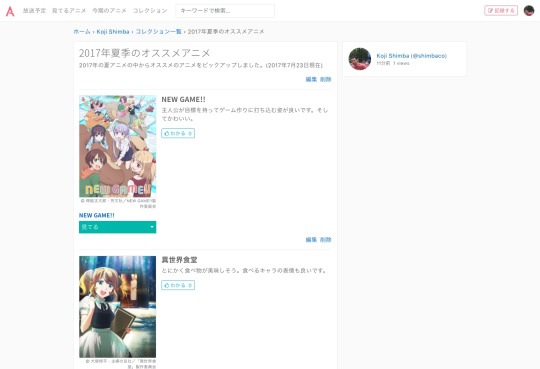
Task: Open the コレクション menu item
Action: click(150, 11)
